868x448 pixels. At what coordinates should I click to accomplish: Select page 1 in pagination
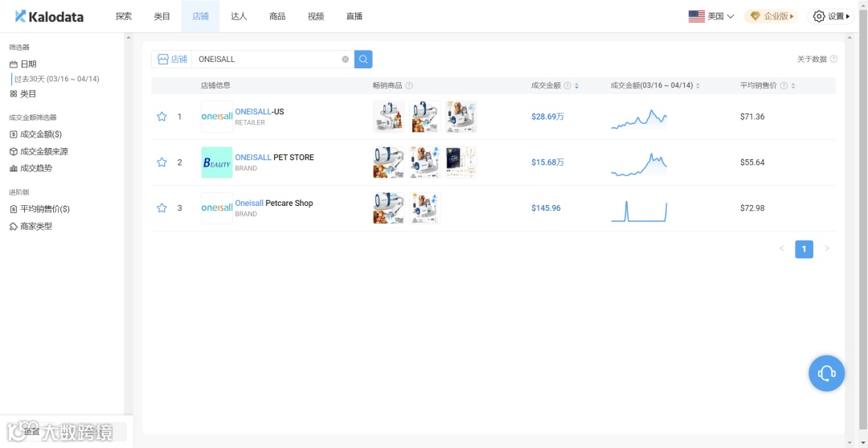pyautogui.click(x=804, y=249)
